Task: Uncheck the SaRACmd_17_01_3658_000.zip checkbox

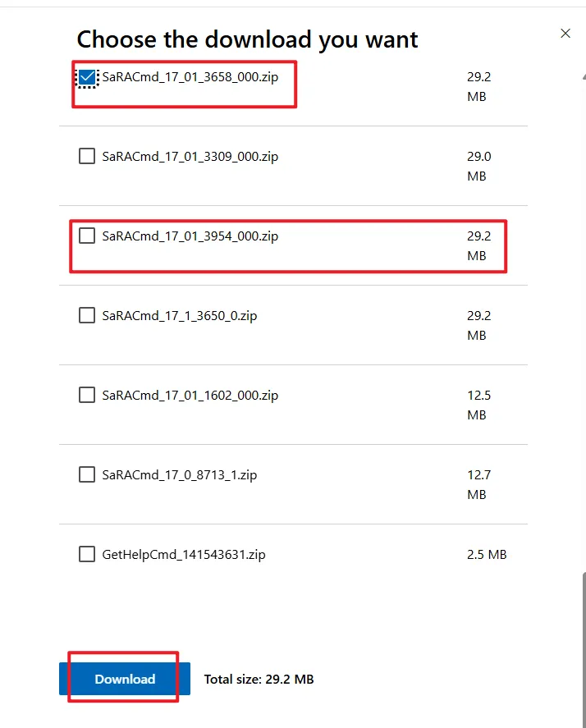Action: pyautogui.click(x=87, y=77)
